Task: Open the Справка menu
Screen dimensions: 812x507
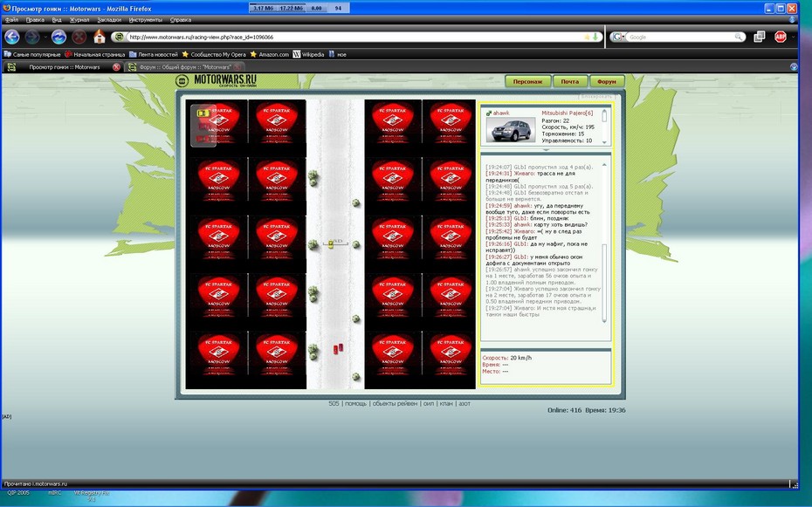Action: [x=180, y=20]
